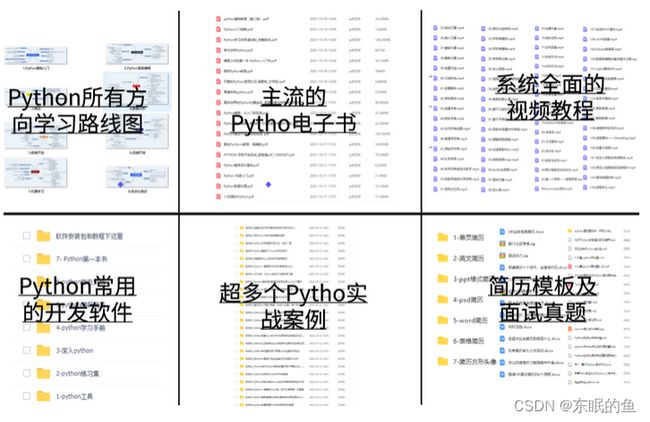Click the 超多个Pytho实战案例 caption

[x=293, y=306]
